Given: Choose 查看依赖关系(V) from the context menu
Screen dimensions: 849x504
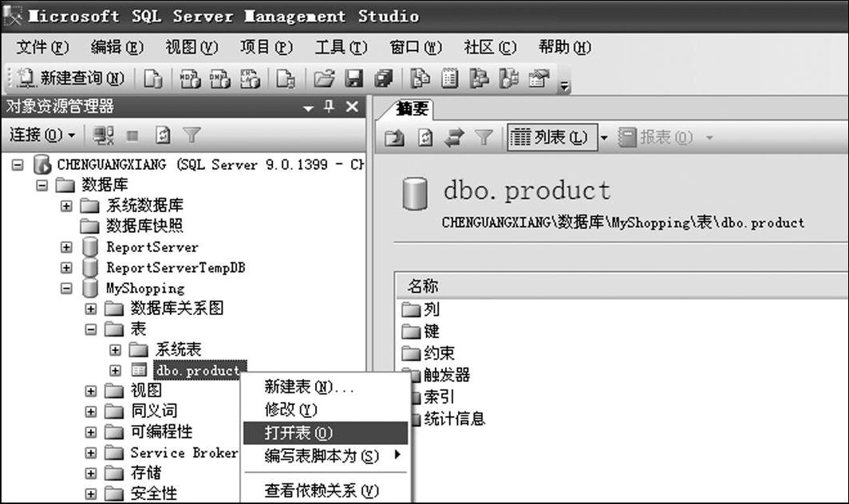Looking at the screenshot, I should [x=325, y=490].
